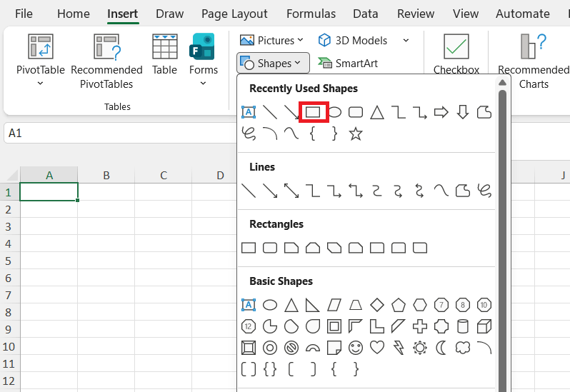Select the Cloud shape
The height and width of the screenshot is (392, 570).
click(x=463, y=348)
